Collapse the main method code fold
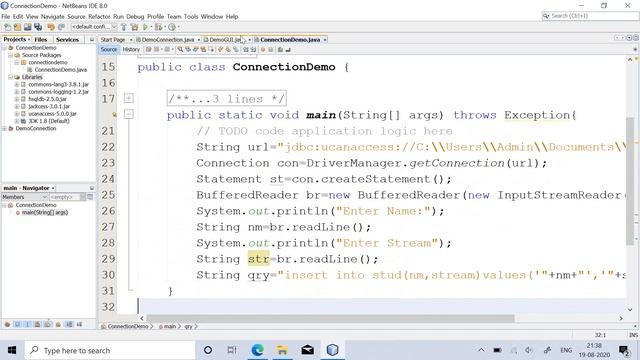This screenshot has height=360, width=640. coord(129,115)
